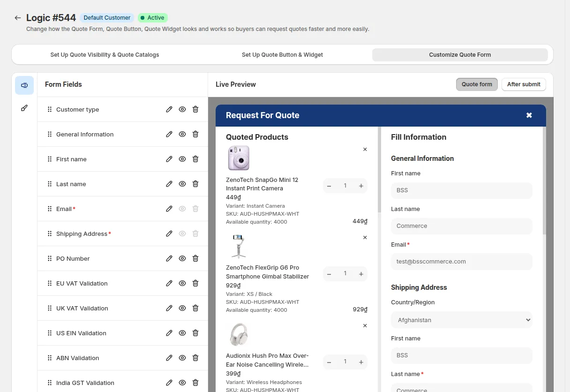Image resolution: width=570 pixels, height=392 pixels.
Task: Remove ZenoTech SnapGo Mini 12 from quote
Action: (x=365, y=149)
